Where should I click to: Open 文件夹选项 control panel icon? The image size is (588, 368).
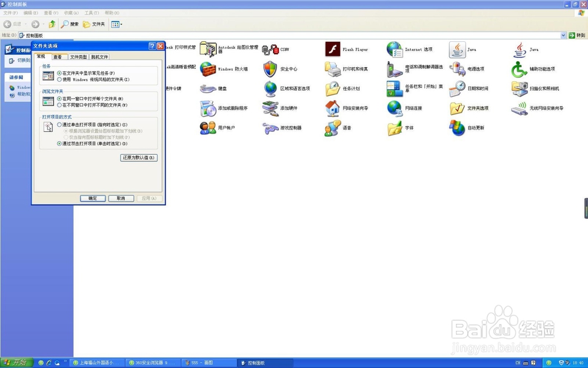[457, 108]
